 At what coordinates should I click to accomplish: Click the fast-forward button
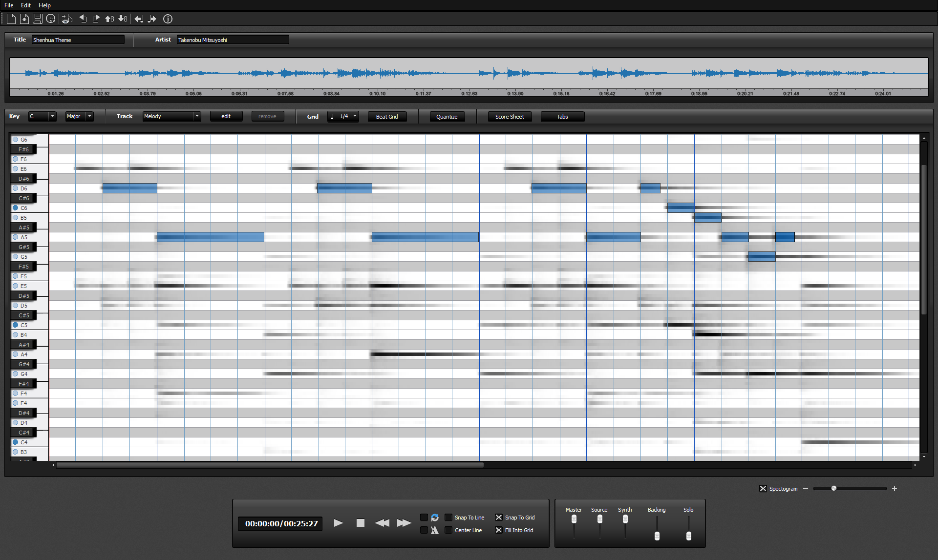coord(404,523)
